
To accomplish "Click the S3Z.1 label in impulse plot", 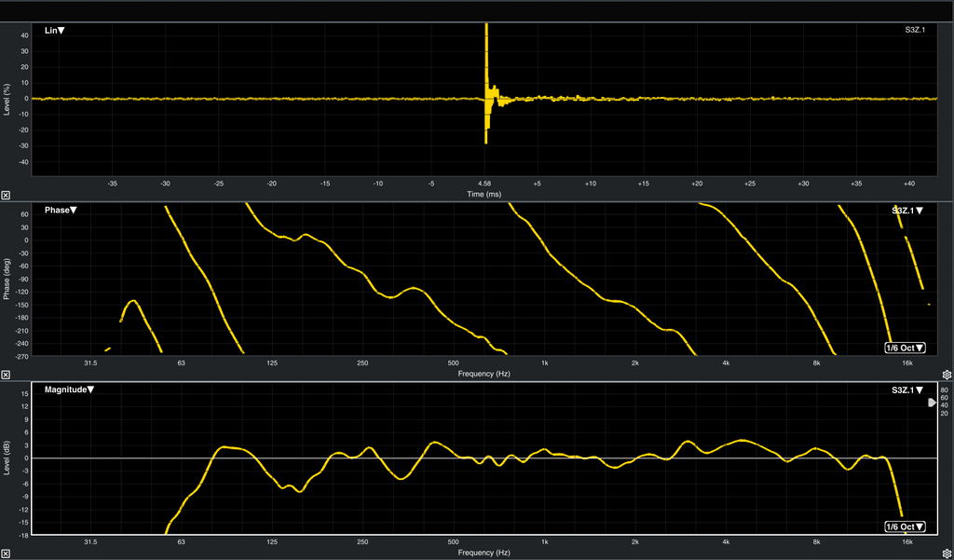I will click(x=915, y=31).
